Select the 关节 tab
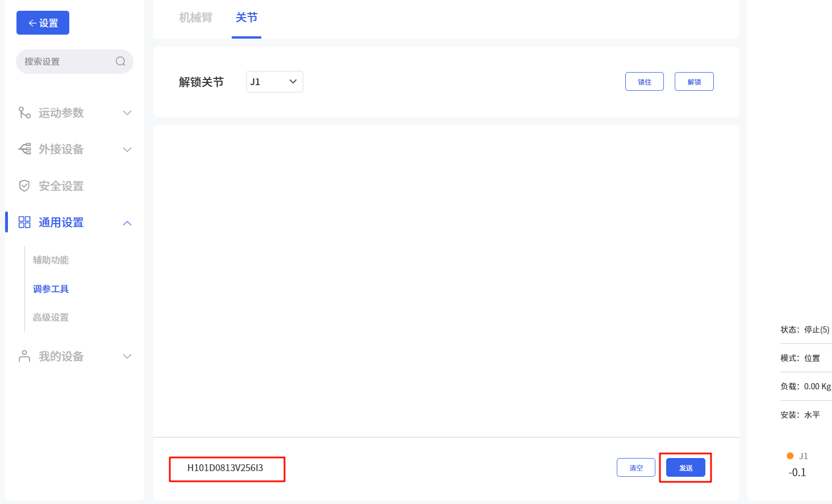Image resolution: width=832 pixels, height=504 pixels. [246, 18]
